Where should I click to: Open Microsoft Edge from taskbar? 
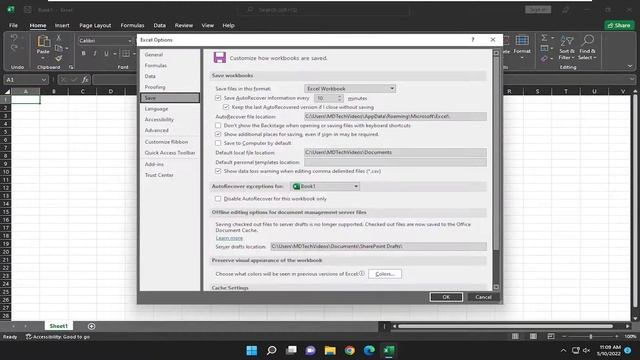click(x=369, y=350)
